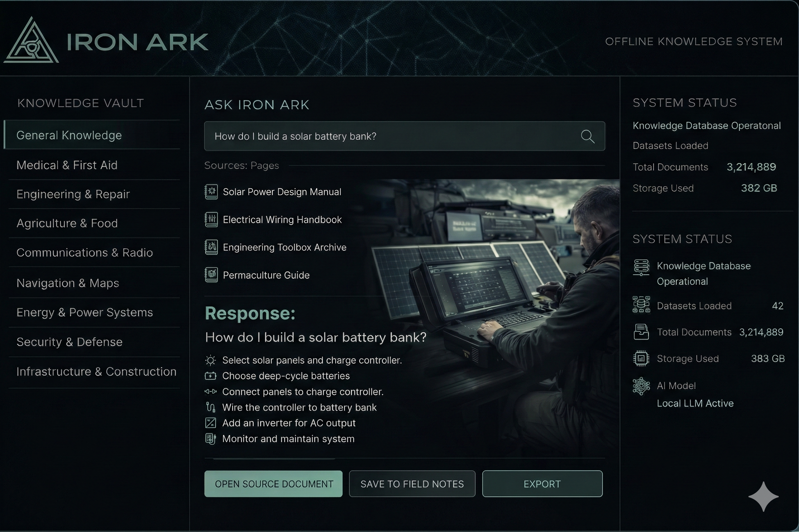Click the AI Model network icon
The height and width of the screenshot is (532, 799).
(x=641, y=386)
